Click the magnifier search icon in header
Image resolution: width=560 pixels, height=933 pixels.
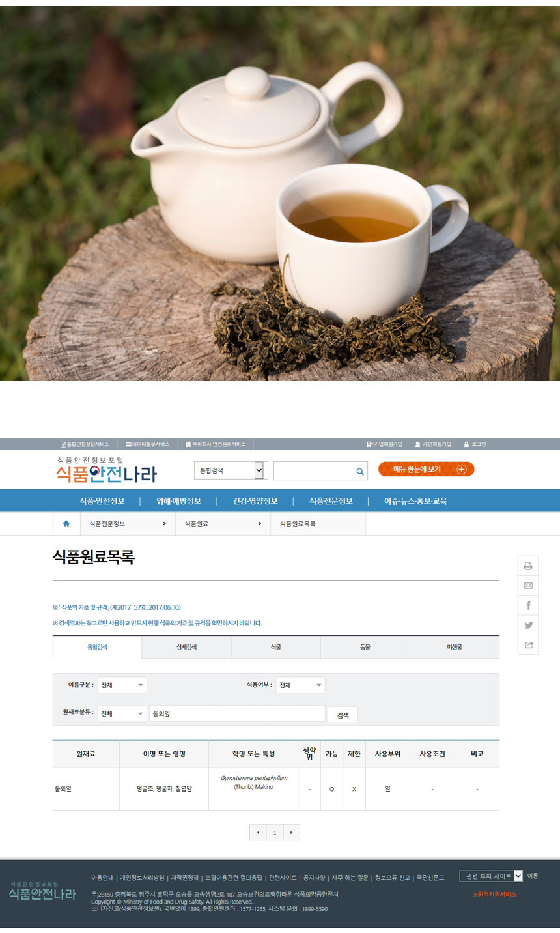click(360, 471)
